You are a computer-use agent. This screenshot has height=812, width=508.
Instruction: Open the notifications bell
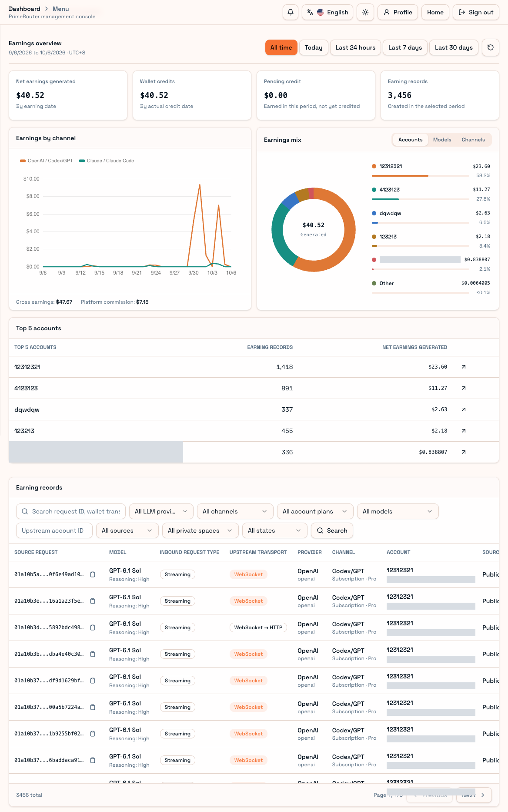[x=291, y=12]
